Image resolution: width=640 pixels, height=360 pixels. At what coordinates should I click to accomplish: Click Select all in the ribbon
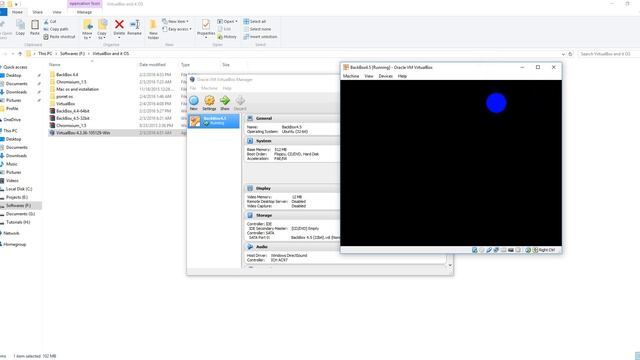255,21
